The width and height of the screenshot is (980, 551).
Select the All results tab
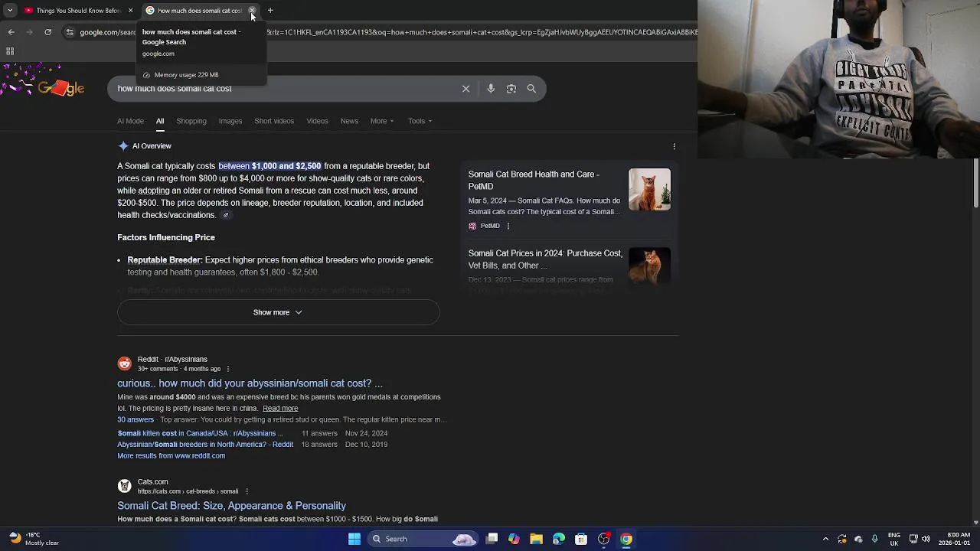[160, 121]
